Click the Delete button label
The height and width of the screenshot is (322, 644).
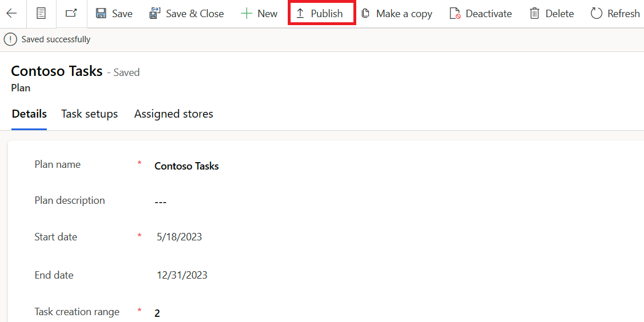pos(560,14)
